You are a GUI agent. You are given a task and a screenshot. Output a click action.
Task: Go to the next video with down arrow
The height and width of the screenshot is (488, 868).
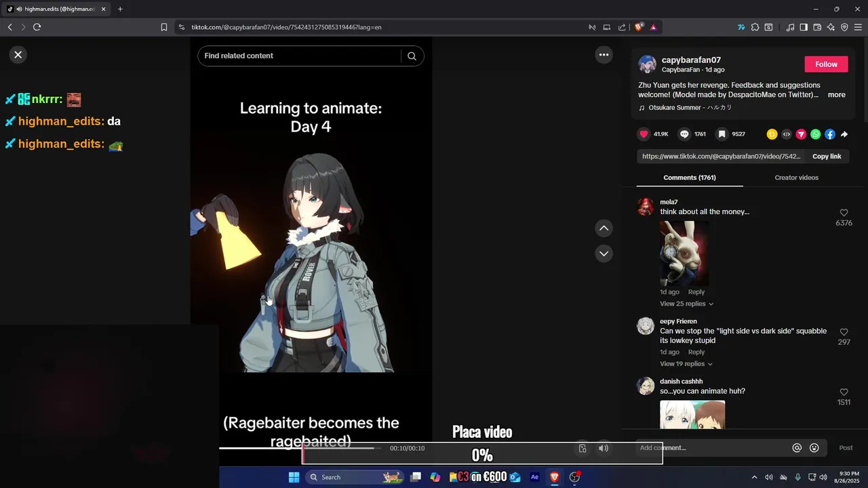(x=604, y=253)
